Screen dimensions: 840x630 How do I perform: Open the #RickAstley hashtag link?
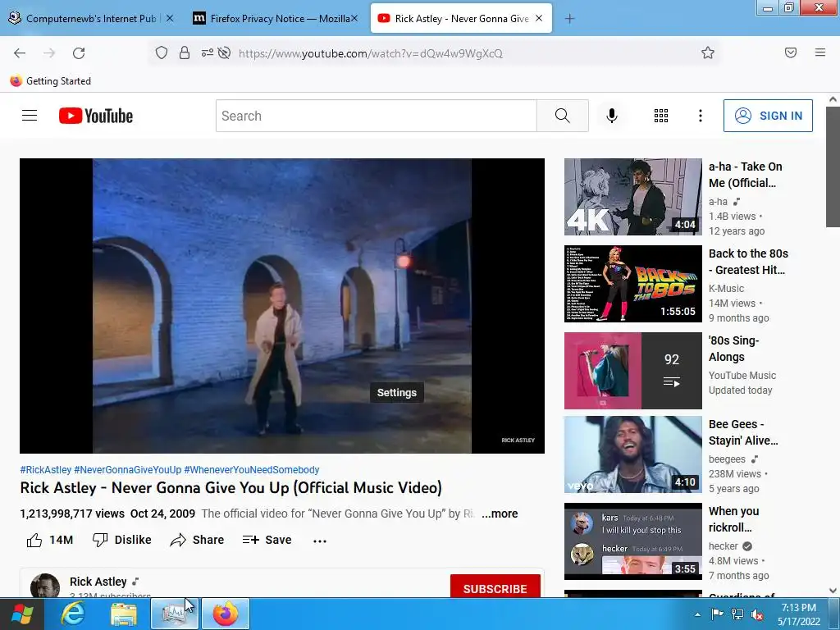46,470
